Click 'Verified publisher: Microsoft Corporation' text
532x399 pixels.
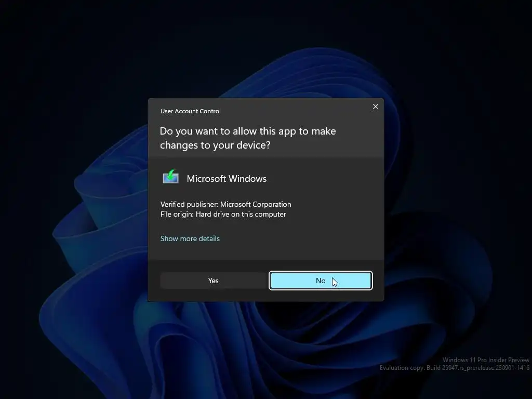[x=225, y=204]
